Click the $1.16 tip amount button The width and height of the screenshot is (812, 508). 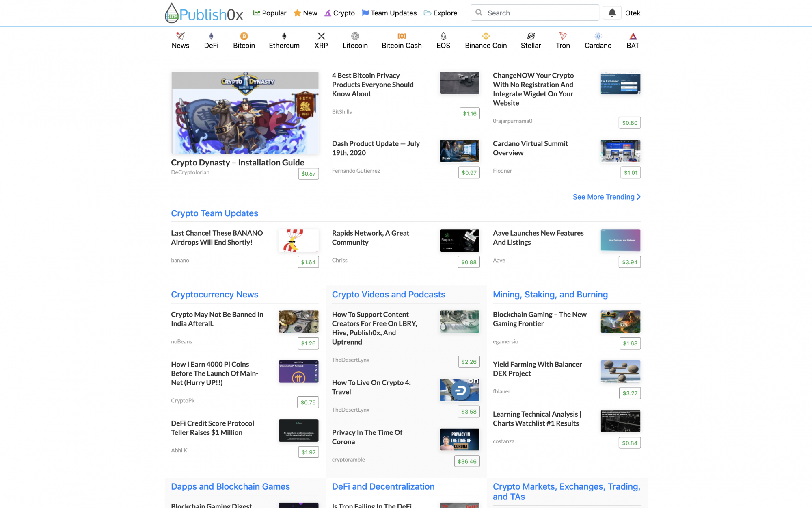[x=470, y=113]
